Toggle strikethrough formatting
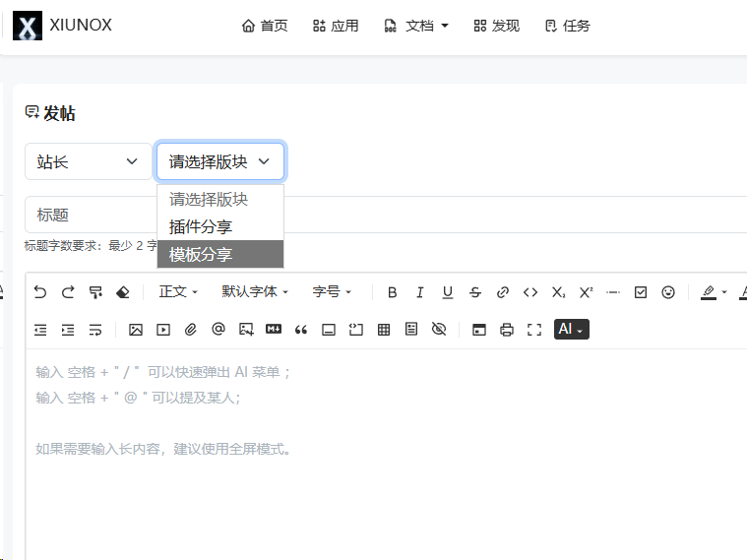 click(475, 292)
